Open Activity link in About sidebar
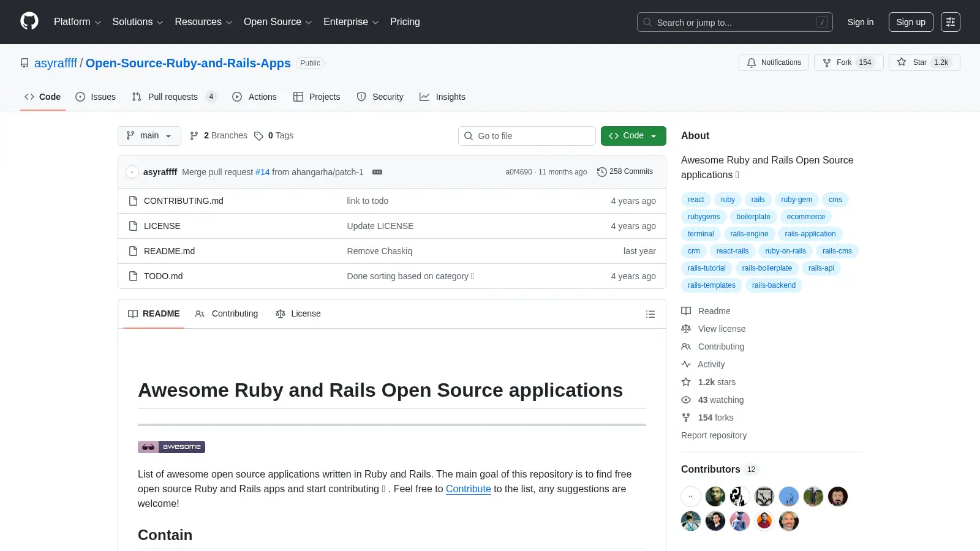This screenshot has width=980, height=551. tap(703, 364)
